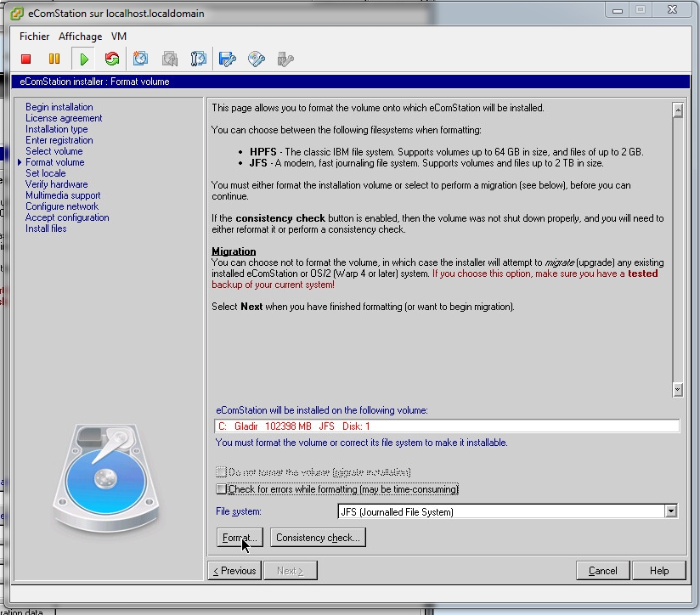Click the CD/DVD drive connection icon
Viewport: 700px width, 615px height.
pos(256,59)
